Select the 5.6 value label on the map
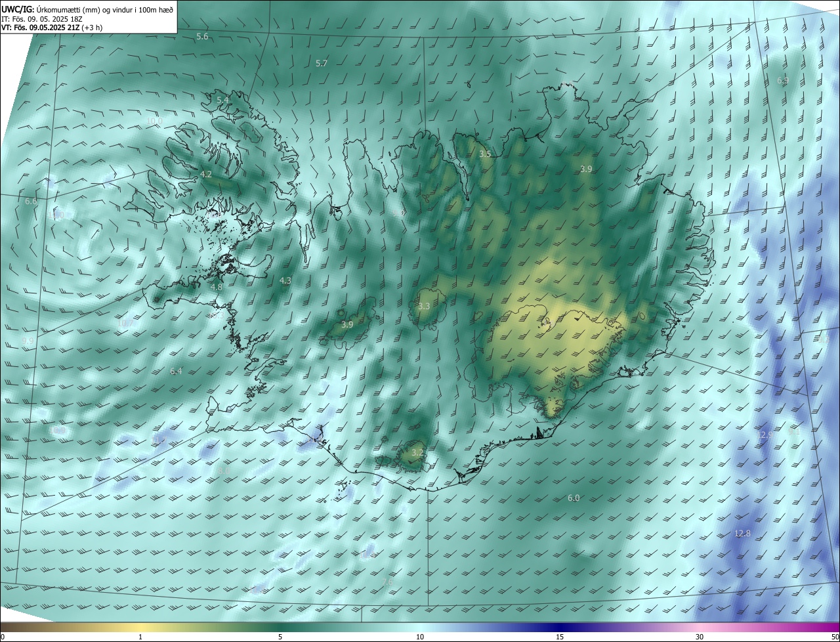Image resolution: width=840 pixels, height=642 pixels. (x=202, y=37)
